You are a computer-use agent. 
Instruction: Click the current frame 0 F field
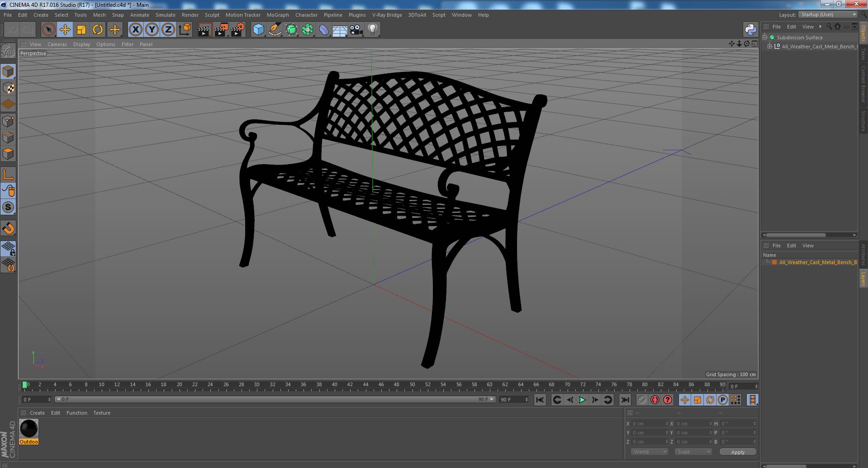coord(36,400)
